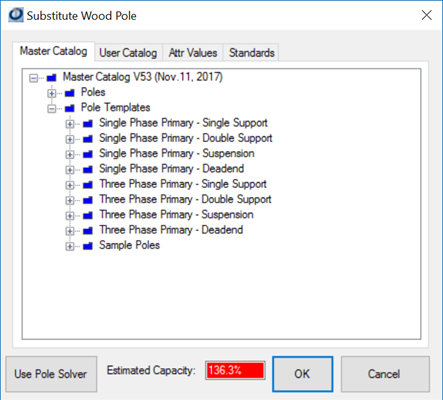The height and width of the screenshot is (400, 443).
Task: Click the Pole Templates folder icon
Action: coord(70,108)
